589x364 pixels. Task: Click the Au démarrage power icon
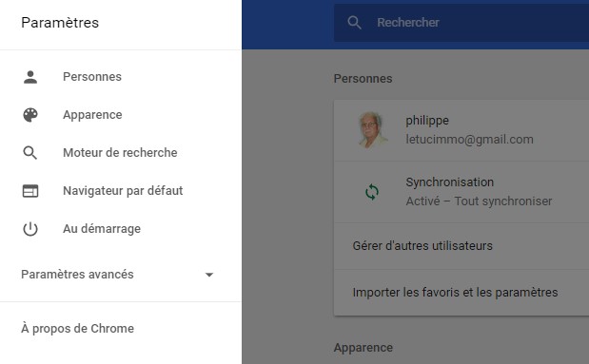tap(30, 229)
